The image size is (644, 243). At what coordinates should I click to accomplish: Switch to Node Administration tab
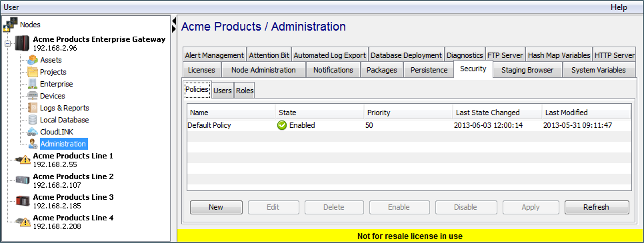click(x=263, y=70)
